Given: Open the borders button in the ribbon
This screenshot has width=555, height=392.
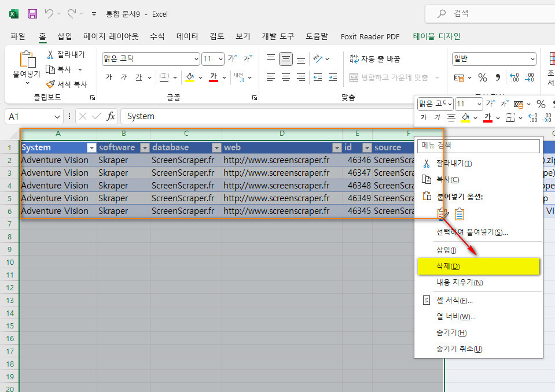Looking at the screenshot, I should coord(164,77).
